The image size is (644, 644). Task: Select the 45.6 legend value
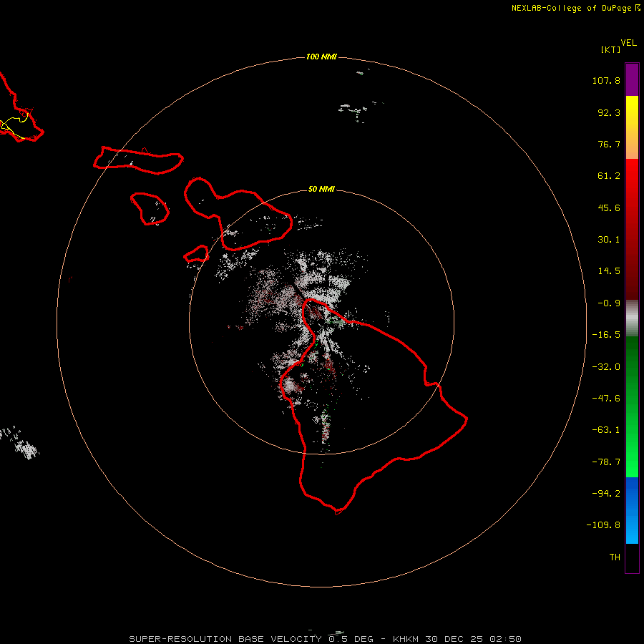(609, 208)
